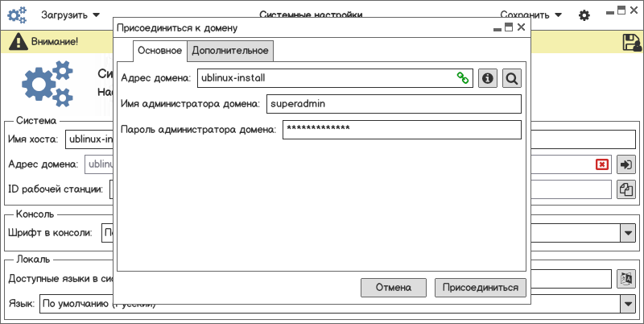644x324 pixels.
Task: Click the save-as-user floppy disk icon
Action: [x=631, y=42]
